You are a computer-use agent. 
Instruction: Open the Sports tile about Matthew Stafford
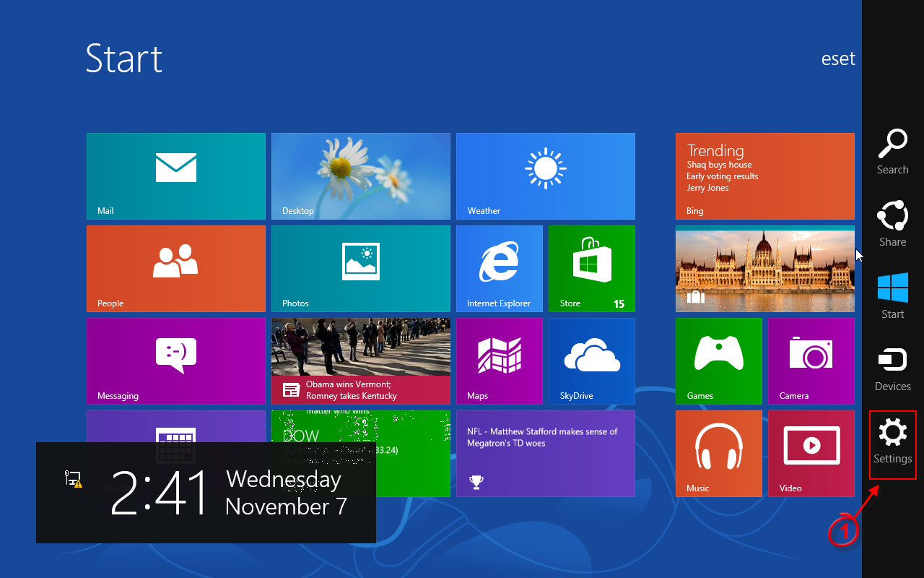pos(546,454)
